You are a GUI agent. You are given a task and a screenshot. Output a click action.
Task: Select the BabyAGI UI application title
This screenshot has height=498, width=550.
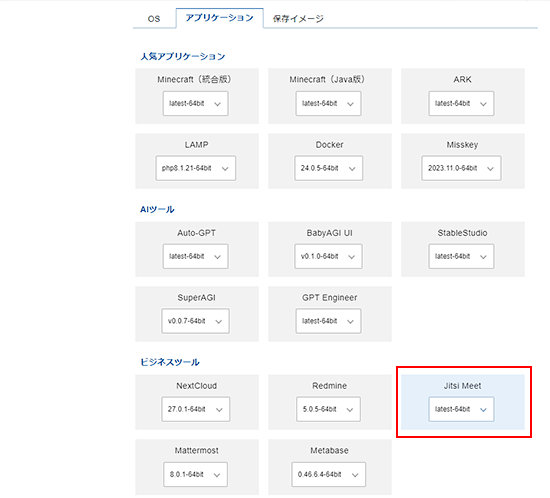[x=329, y=233]
